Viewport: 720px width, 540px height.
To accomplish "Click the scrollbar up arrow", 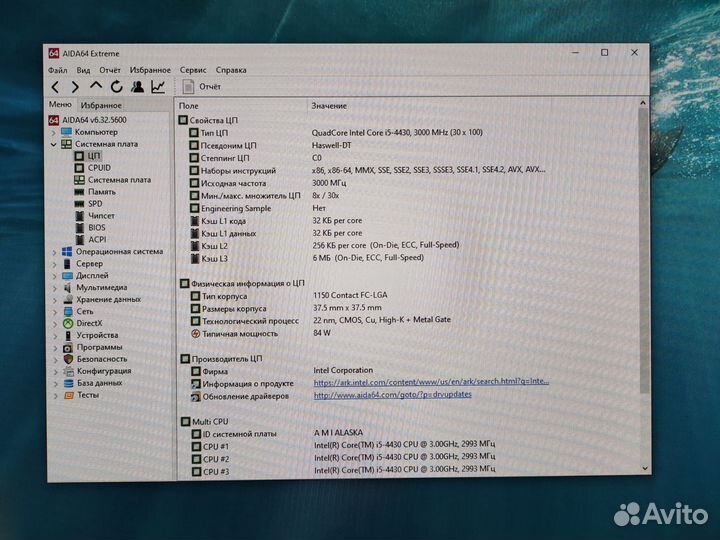I will point(643,103).
